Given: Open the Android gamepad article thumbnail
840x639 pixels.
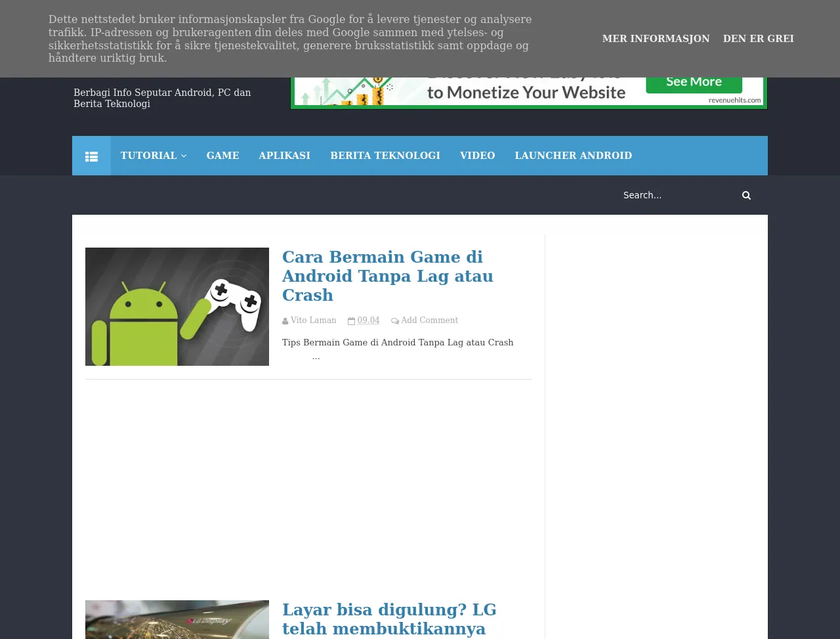Looking at the screenshot, I should 177,307.
